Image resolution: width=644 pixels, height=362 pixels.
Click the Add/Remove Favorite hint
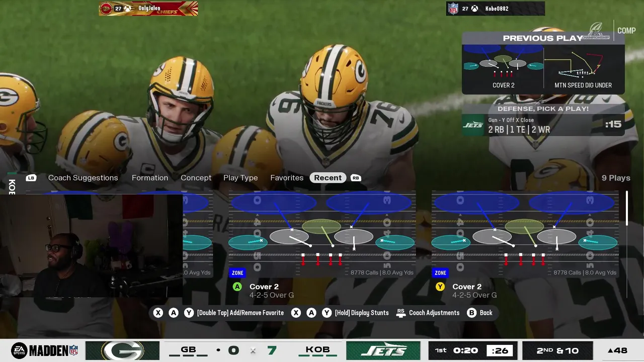click(x=240, y=313)
